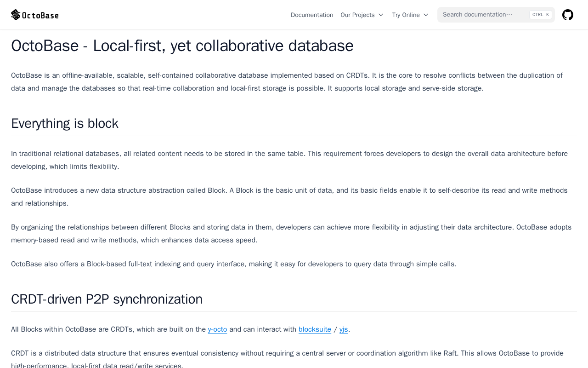Expand the Try Online chevron arrow

(x=426, y=15)
